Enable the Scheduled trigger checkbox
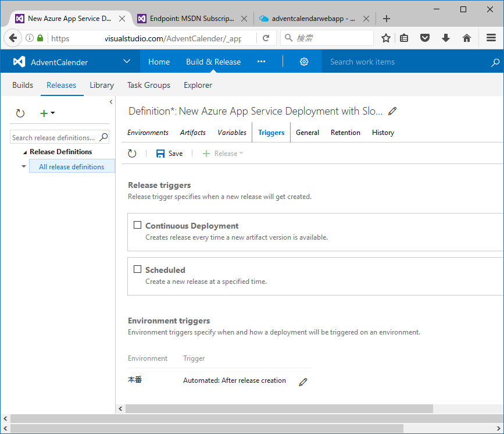This screenshot has width=504, height=434. 138,269
